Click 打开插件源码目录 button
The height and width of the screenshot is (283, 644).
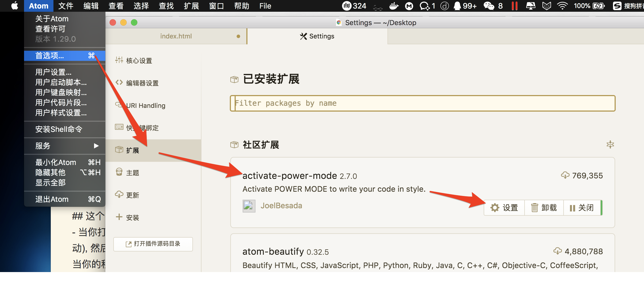pyautogui.click(x=153, y=244)
